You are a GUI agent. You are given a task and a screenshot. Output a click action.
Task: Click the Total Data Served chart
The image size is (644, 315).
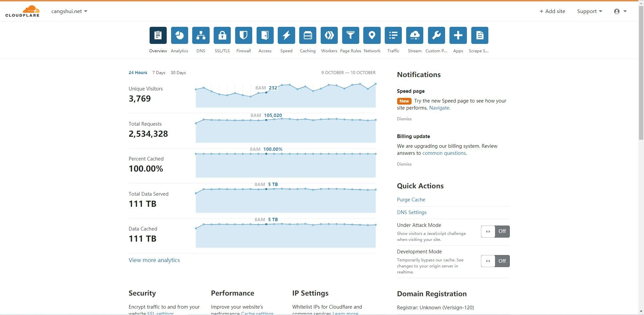pos(286,200)
